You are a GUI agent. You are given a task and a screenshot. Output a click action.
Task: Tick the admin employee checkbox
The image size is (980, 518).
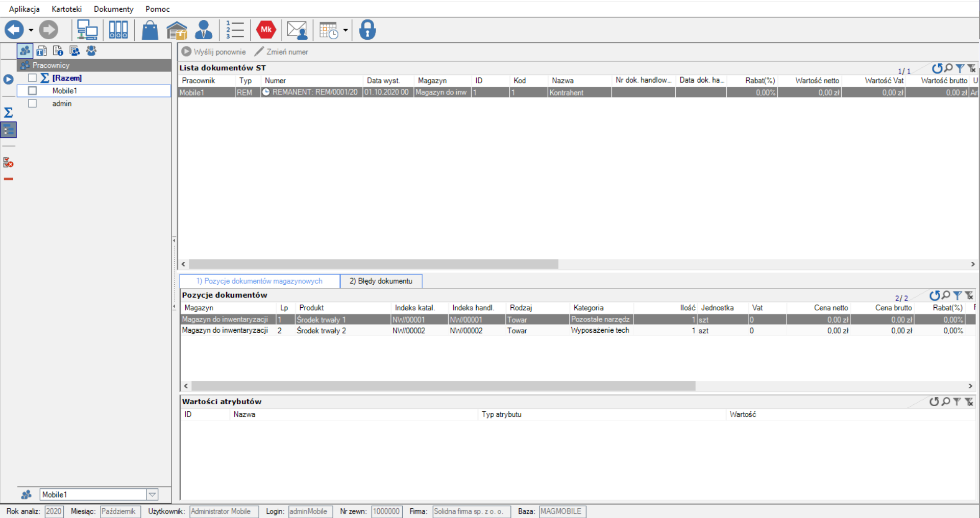32,103
